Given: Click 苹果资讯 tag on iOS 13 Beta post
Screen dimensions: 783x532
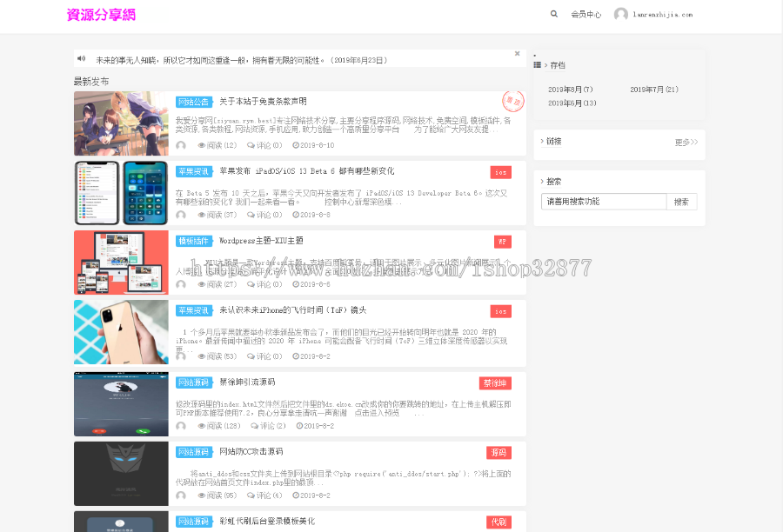Looking at the screenshot, I should coord(194,171).
